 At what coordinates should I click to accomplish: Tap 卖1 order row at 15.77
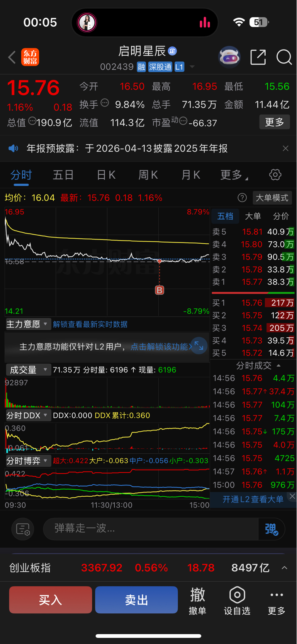[253, 282]
